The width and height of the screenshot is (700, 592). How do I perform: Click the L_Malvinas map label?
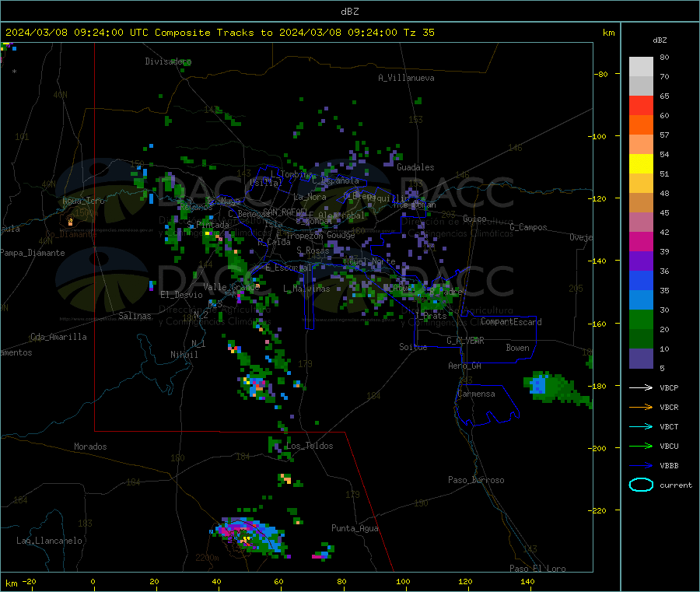[x=306, y=289]
